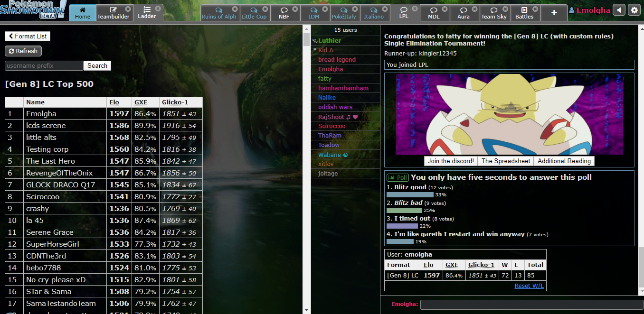Screen dimensions: 644x314
Task: Click Reset W/L link
Action: coord(529,286)
